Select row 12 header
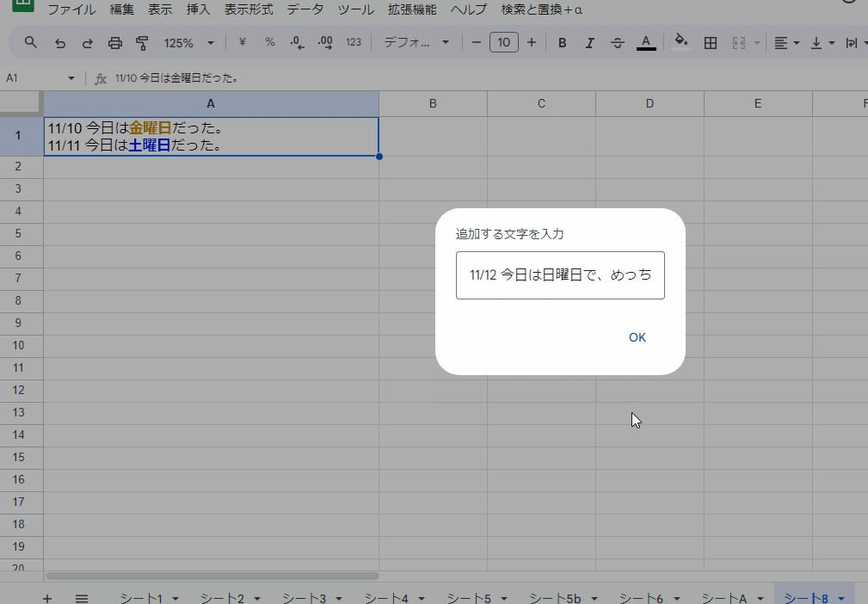 18,391
